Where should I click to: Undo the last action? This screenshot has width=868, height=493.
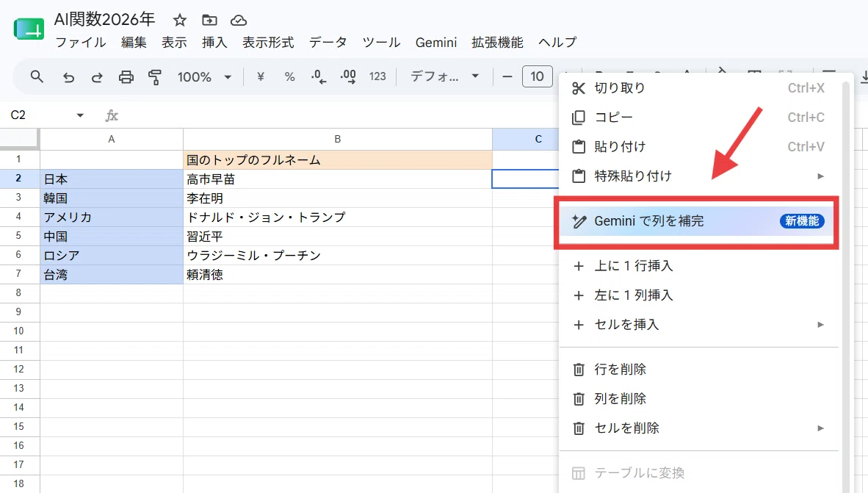point(68,77)
